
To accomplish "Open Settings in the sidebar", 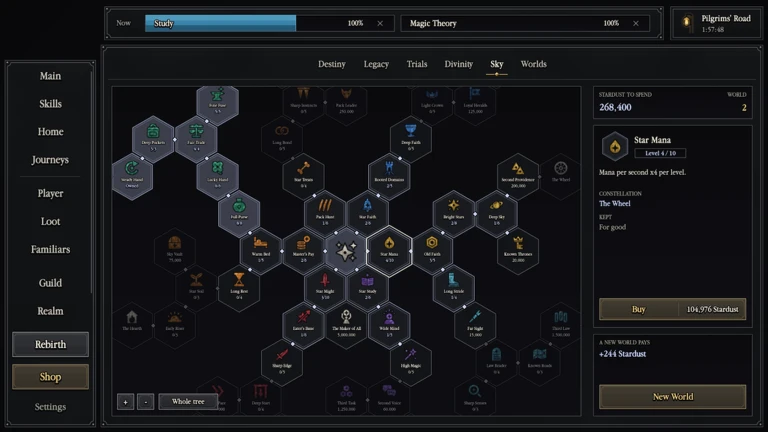I will click(50, 407).
